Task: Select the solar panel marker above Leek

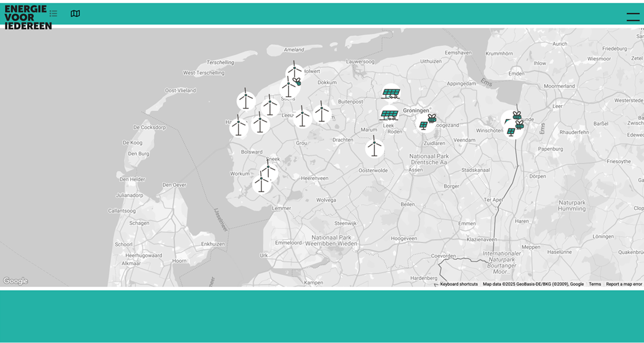Action: 389,115
